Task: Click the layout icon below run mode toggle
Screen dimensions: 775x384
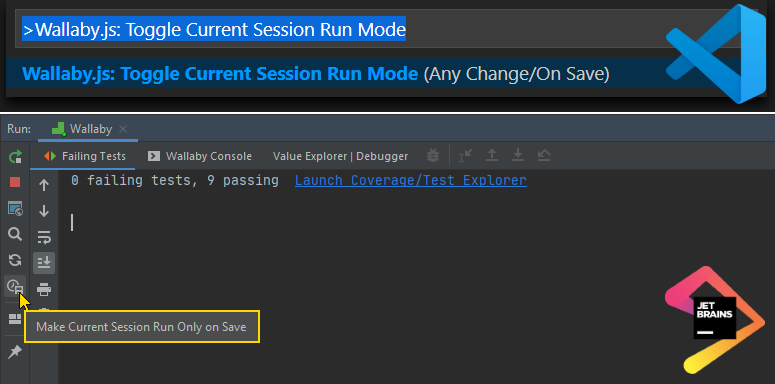Action: [15, 319]
